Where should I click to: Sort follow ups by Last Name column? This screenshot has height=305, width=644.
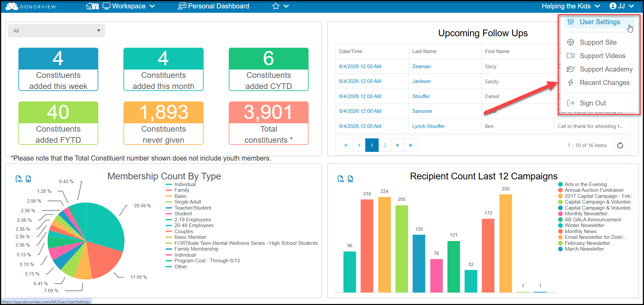(424, 51)
